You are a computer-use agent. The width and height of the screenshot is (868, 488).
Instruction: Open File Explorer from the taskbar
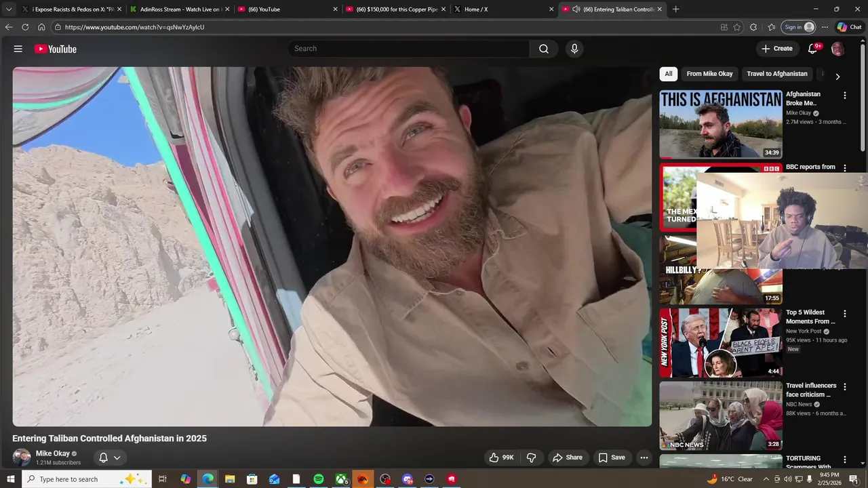(x=230, y=479)
